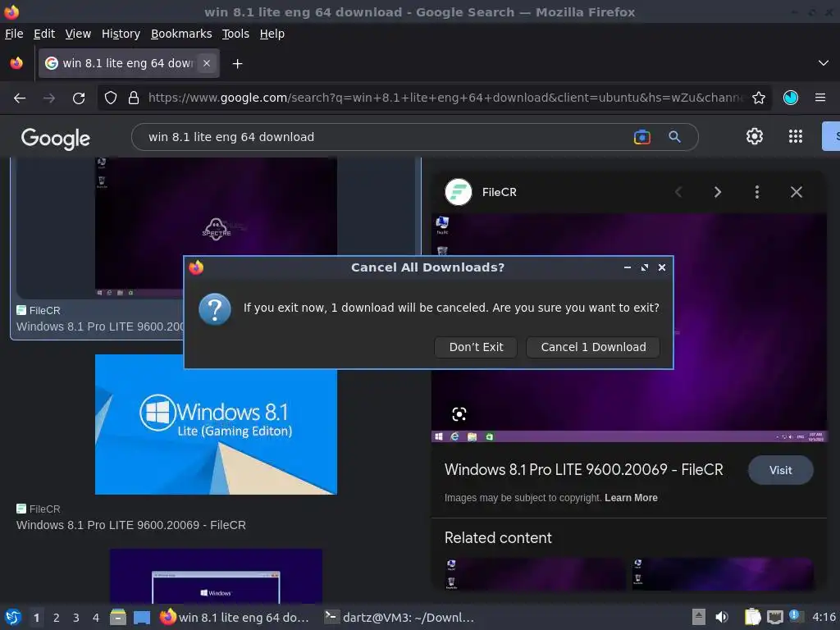Open tracking protection shield info

click(x=111, y=98)
